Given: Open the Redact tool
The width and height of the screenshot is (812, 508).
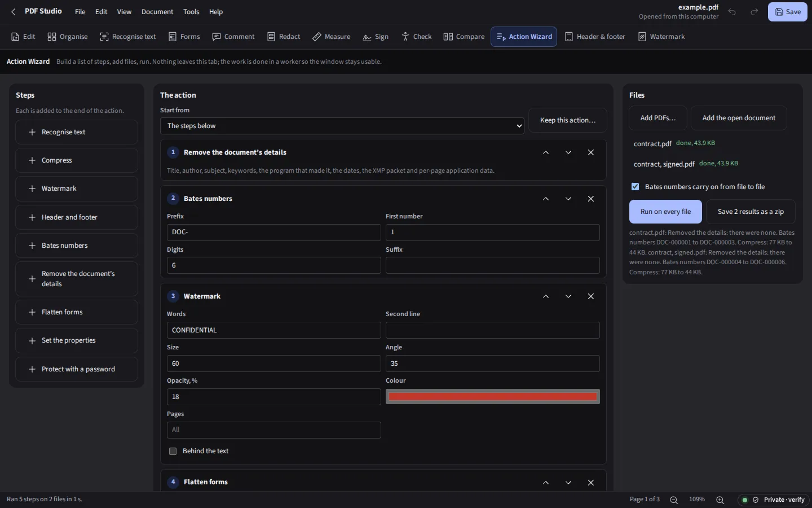Looking at the screenshot, I should click(x=284, y=37).
